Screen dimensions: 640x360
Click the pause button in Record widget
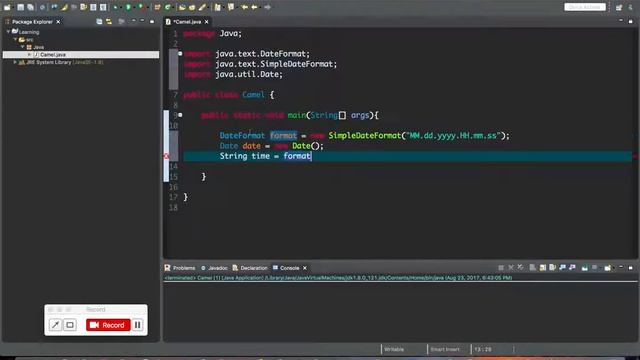tap(138, 325)
